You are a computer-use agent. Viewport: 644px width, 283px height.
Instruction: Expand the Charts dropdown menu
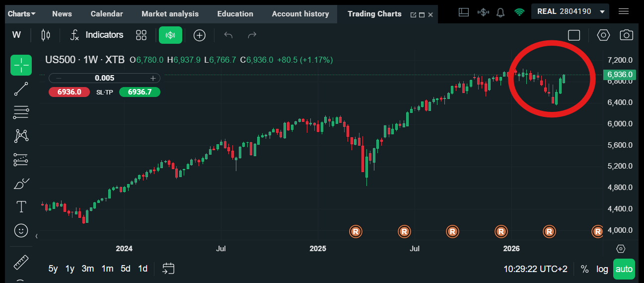click(22, 14)
